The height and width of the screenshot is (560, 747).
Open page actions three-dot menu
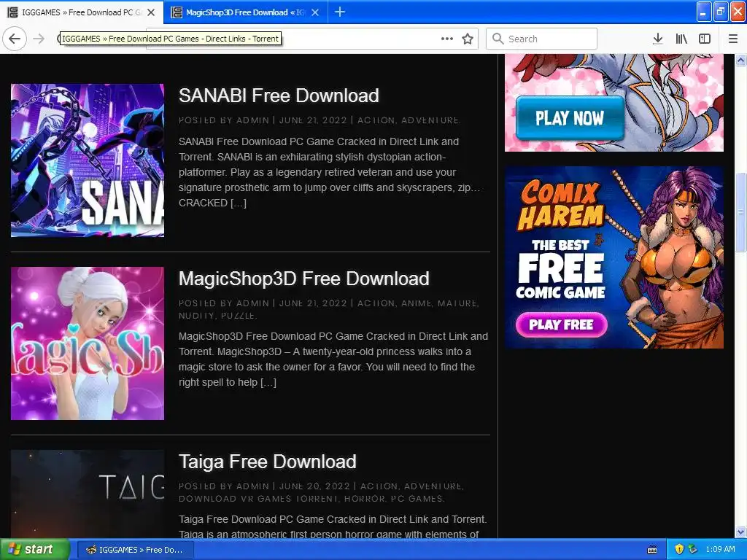pos(446,39)
